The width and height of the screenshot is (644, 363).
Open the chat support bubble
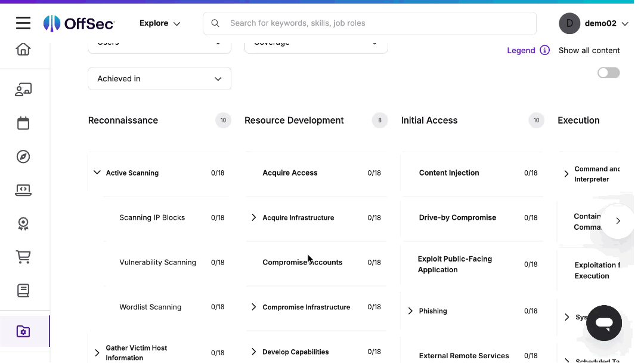coord(603,323)
